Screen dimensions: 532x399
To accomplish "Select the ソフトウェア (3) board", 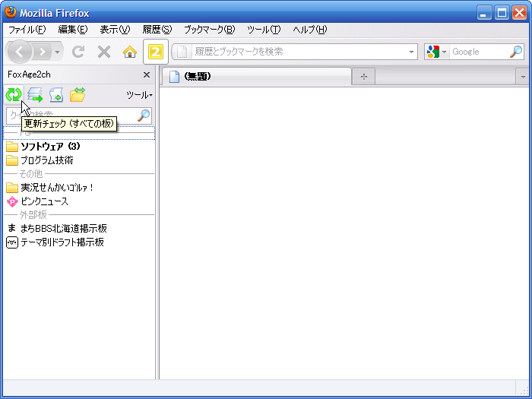I will [50, 146].
